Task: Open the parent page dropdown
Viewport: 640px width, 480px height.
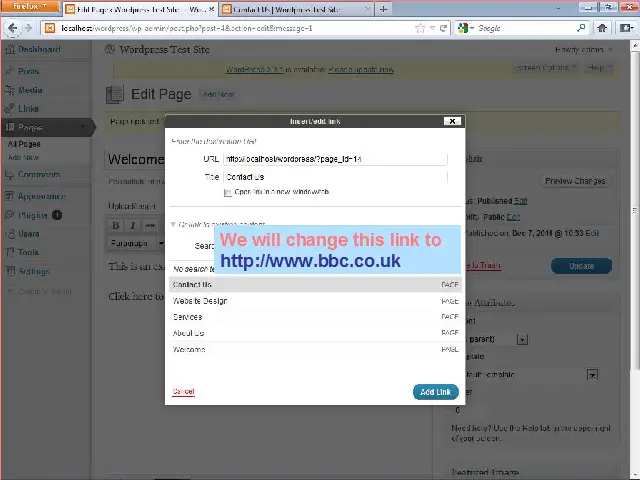Action: coord(522,340)
